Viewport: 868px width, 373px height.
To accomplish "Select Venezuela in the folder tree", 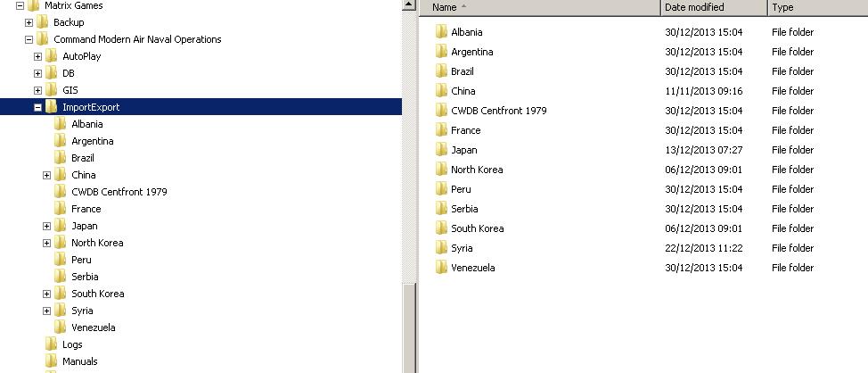I will [x=93, y=327].
